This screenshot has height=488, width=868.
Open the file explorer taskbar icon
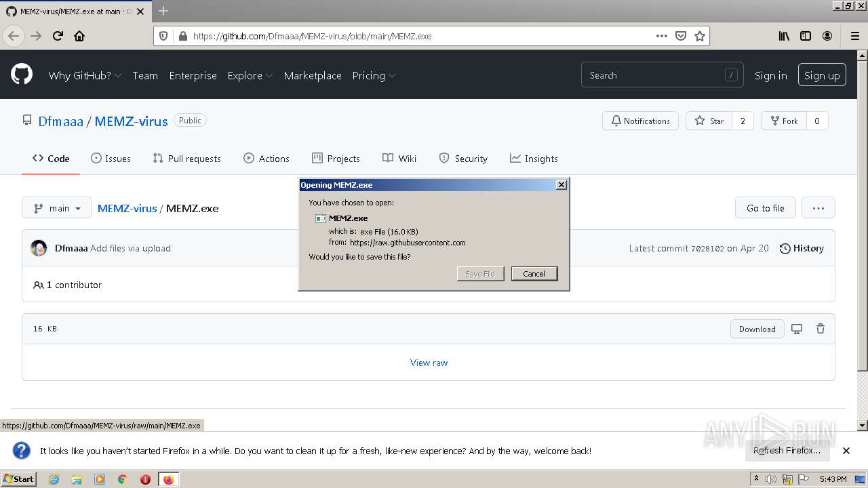(x=77, y=479)
